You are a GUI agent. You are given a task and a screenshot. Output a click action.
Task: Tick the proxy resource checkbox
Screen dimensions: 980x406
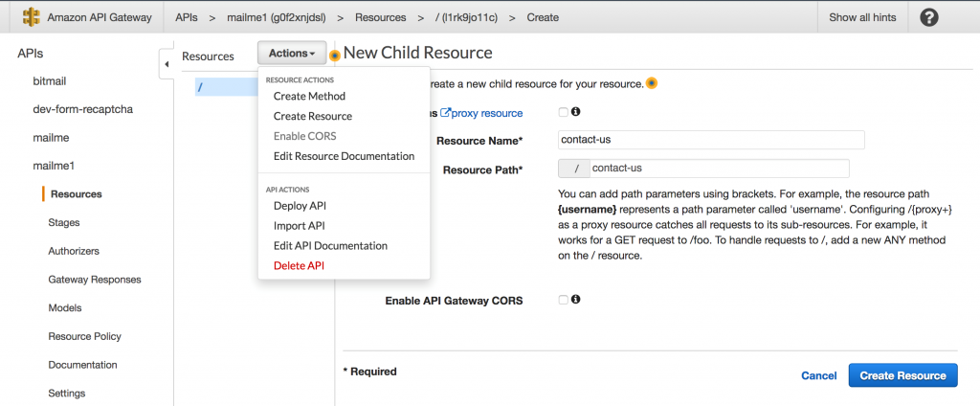(563, 113)
